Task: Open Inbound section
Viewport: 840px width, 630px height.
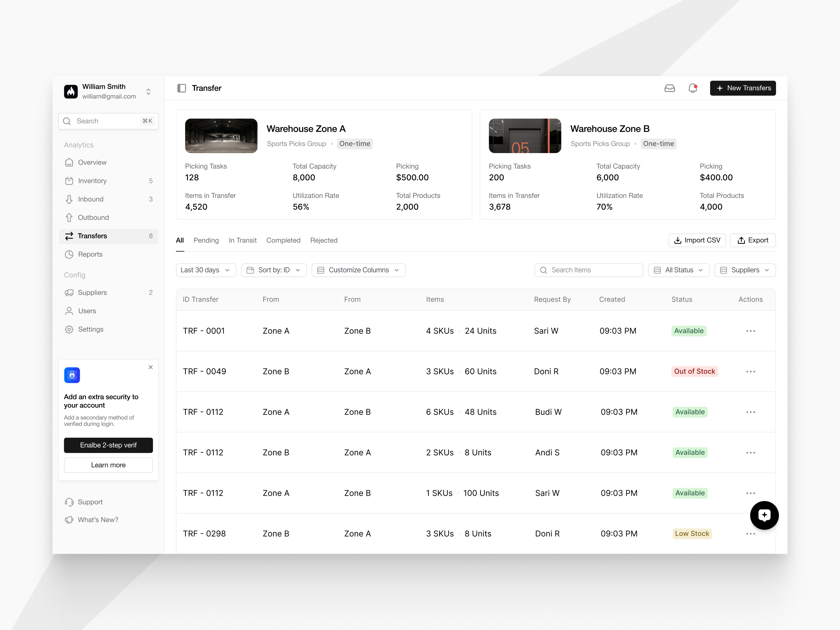Action: (108, 199)
